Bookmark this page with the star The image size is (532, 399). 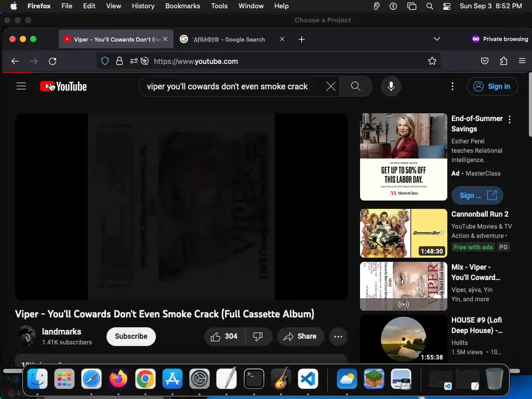pyautogui.click(x=432, y=61)
